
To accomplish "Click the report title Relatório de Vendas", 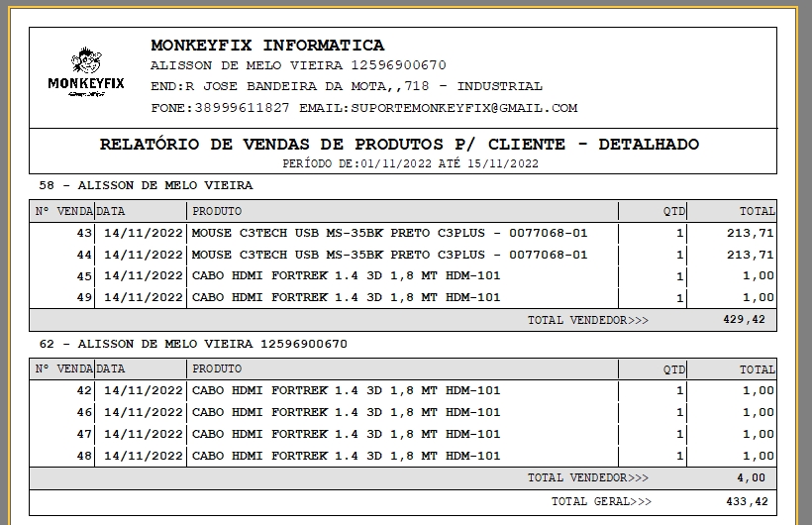I will point(399,145).
